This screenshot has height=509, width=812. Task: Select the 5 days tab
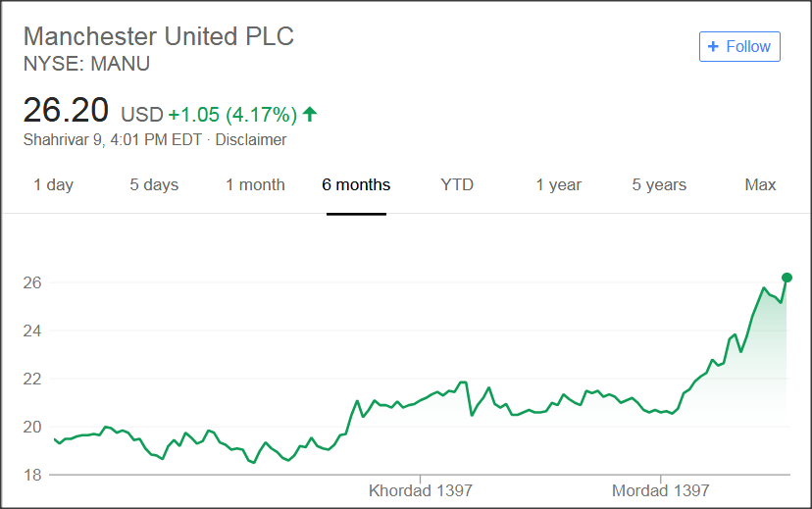click(154, 184)
